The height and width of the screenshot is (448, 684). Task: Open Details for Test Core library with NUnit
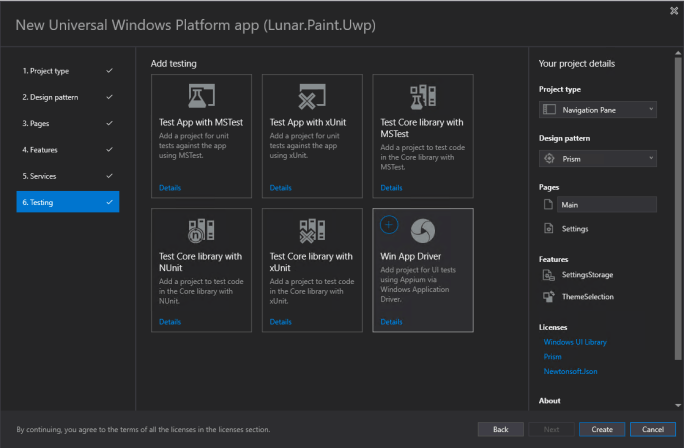[170, 322]
